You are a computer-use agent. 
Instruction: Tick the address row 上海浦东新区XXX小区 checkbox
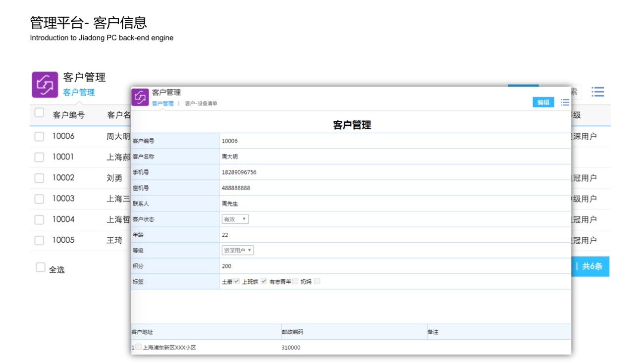[139, 348]
